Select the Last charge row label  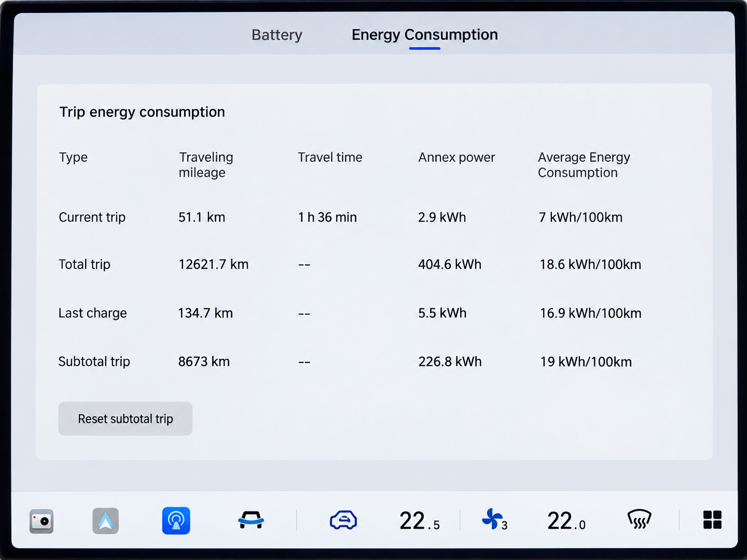[x=93, y=313]
